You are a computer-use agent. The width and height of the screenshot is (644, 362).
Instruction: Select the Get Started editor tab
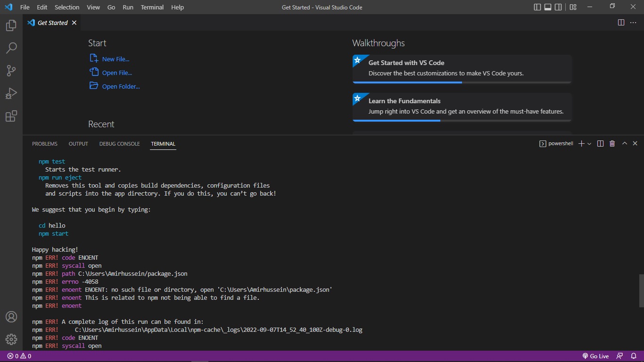coord(52,23)
